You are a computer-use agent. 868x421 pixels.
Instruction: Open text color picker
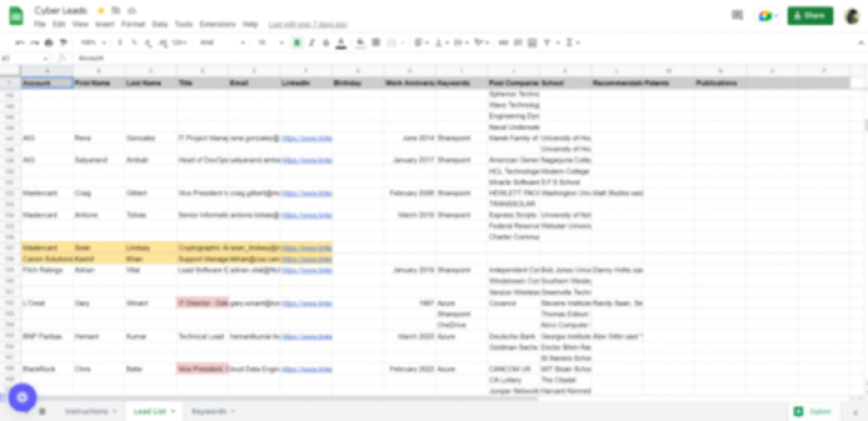[341, 43]
